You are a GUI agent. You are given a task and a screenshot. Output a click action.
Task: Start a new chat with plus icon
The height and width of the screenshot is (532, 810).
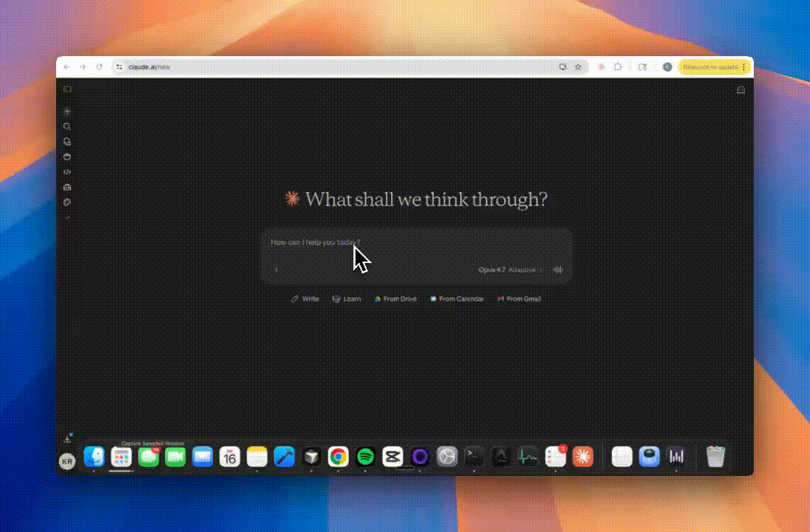point(67,111)
